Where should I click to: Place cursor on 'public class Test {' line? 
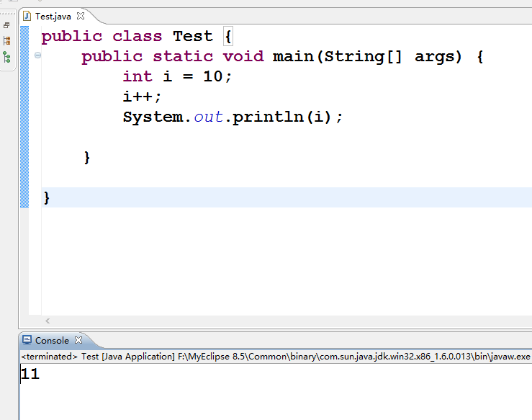(137, 36)
